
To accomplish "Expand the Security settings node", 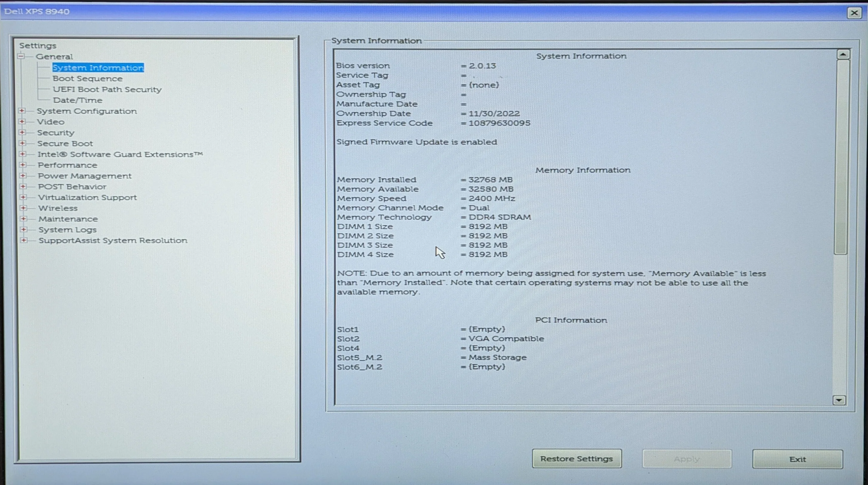I will pyautogui.click(x=22, y=133).
